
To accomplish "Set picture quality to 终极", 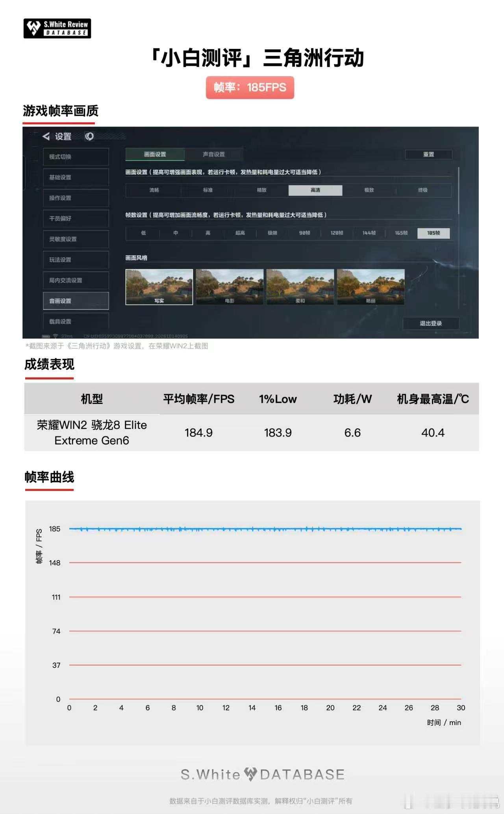I will click(423, 190).
